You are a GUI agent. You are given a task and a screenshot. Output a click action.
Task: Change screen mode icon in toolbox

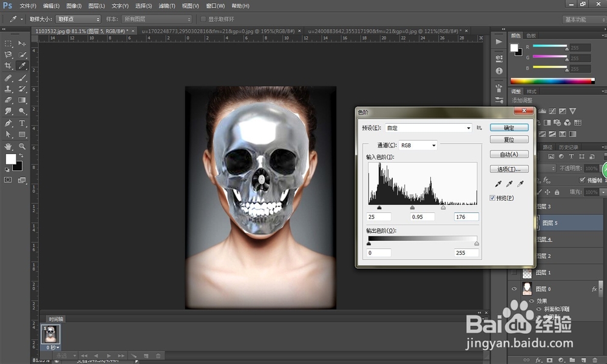22,180
